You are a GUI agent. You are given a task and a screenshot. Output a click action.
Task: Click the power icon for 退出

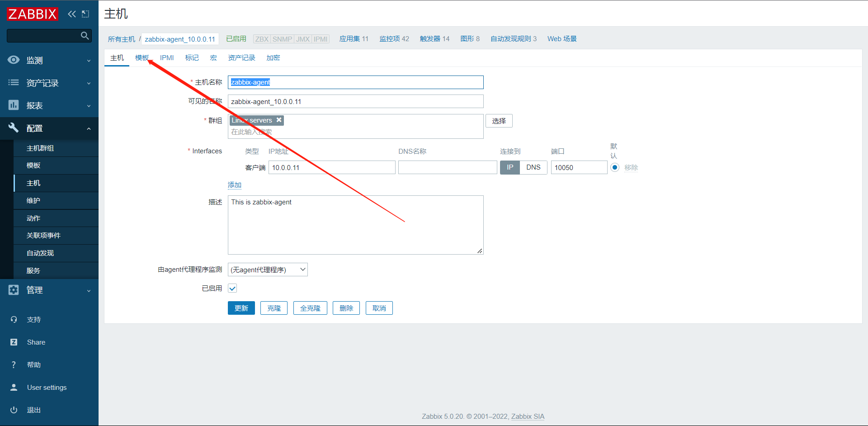tap(14, 410)
